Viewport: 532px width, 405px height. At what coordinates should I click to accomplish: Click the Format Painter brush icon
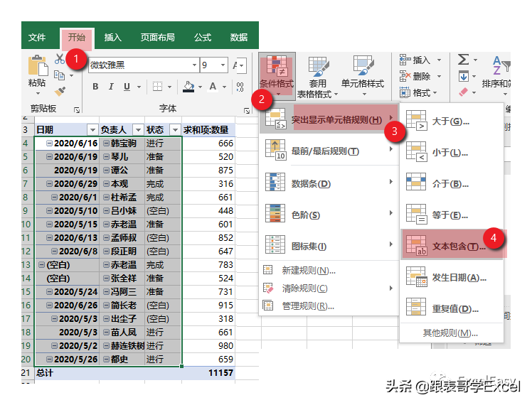coord(60,92)
